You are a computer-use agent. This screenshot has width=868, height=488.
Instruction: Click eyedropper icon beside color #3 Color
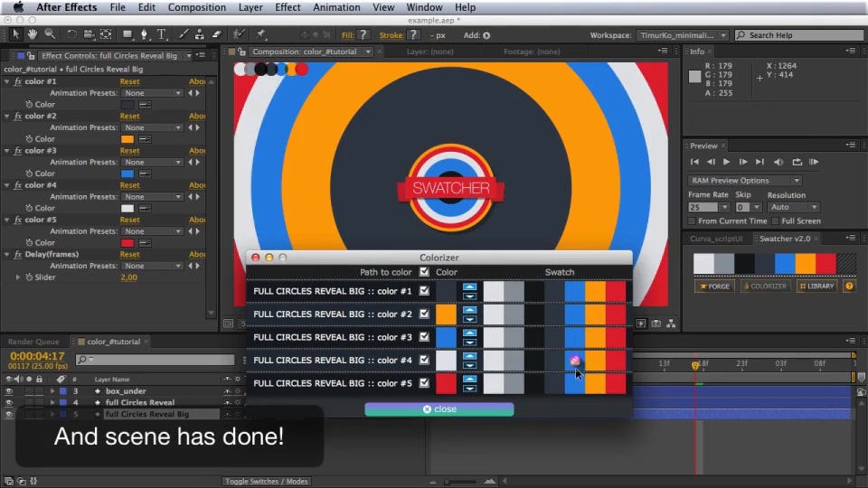tap(145, 174)
